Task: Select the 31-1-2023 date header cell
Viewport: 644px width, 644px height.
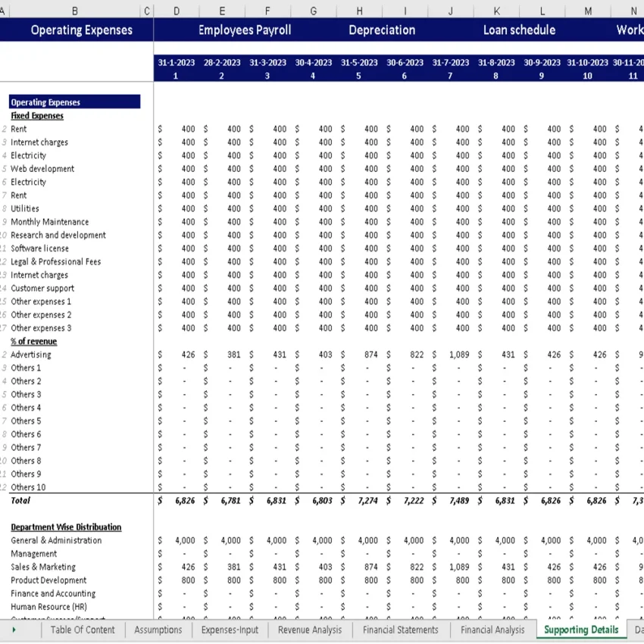Action: pyautogui.click(x=176, y=63)
